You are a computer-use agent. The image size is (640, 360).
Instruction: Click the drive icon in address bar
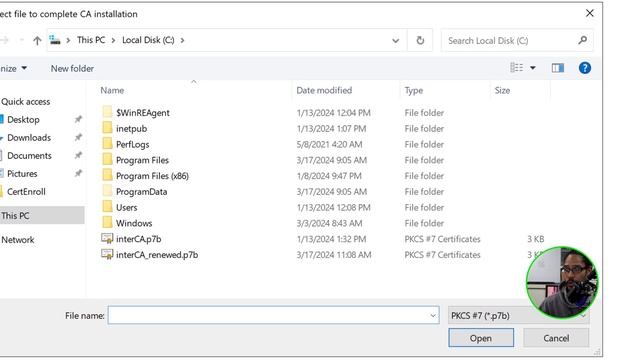click(55, 40)
